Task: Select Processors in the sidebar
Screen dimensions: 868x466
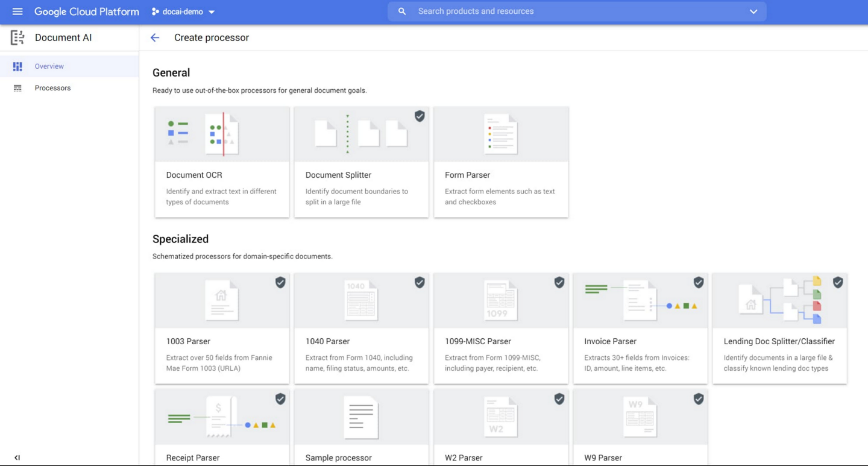Action: click(52, 88)
